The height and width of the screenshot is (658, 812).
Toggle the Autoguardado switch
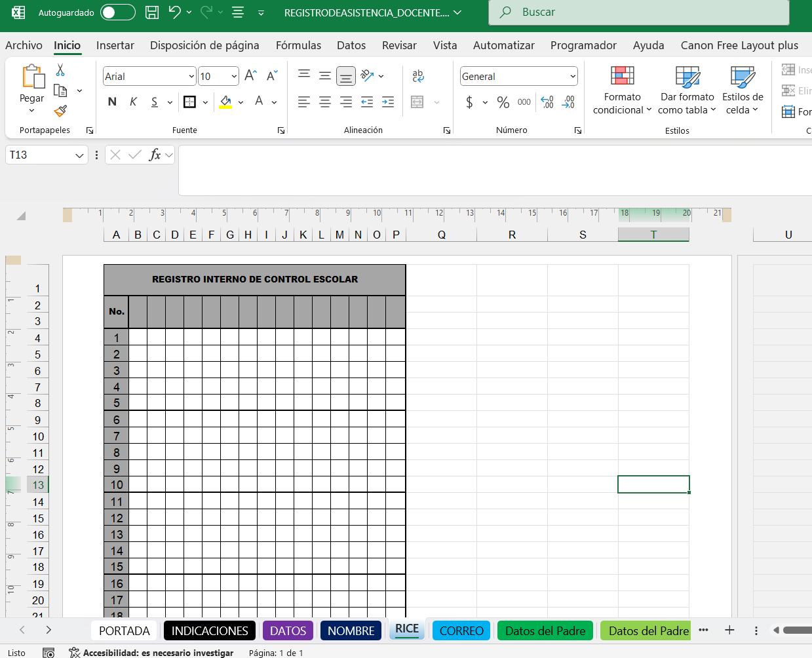(x=117, y=12)
